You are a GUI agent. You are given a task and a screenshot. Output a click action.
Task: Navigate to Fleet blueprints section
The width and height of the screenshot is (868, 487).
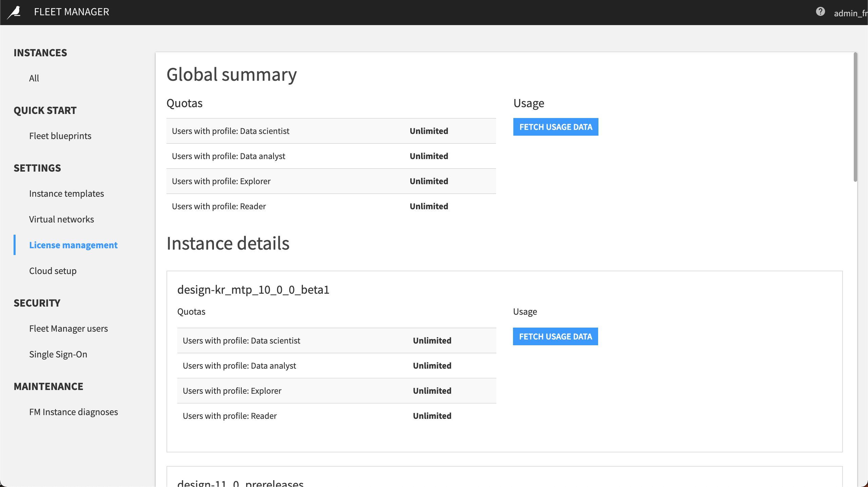click(x=60, y=135)
